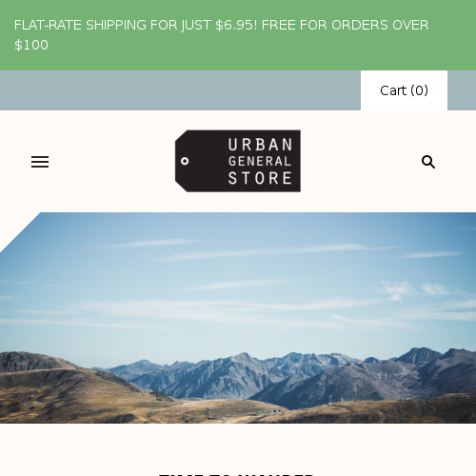Click the golden hillside in hero photo
Viewport: 476px width, 476px height.
pos(64,393)
